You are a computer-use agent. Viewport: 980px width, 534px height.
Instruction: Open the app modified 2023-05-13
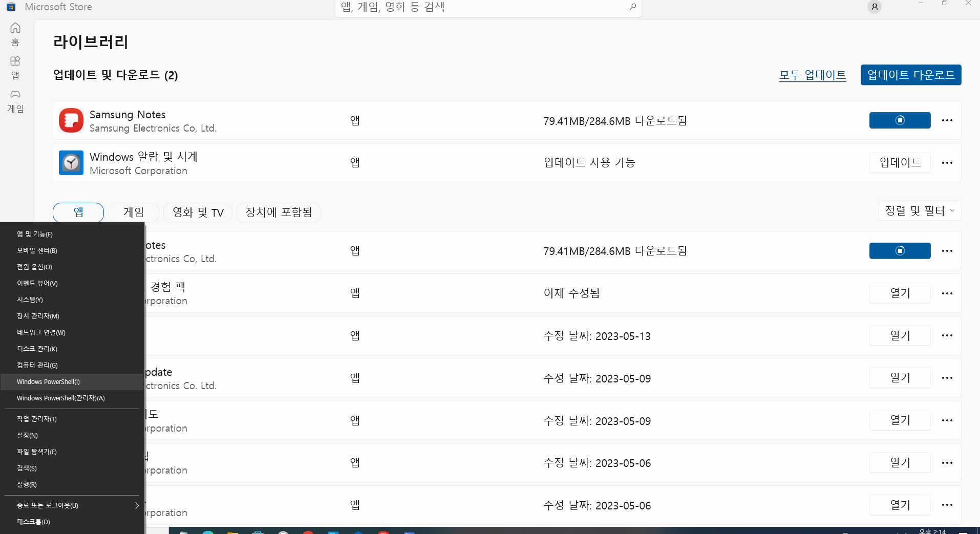(900, 335)
